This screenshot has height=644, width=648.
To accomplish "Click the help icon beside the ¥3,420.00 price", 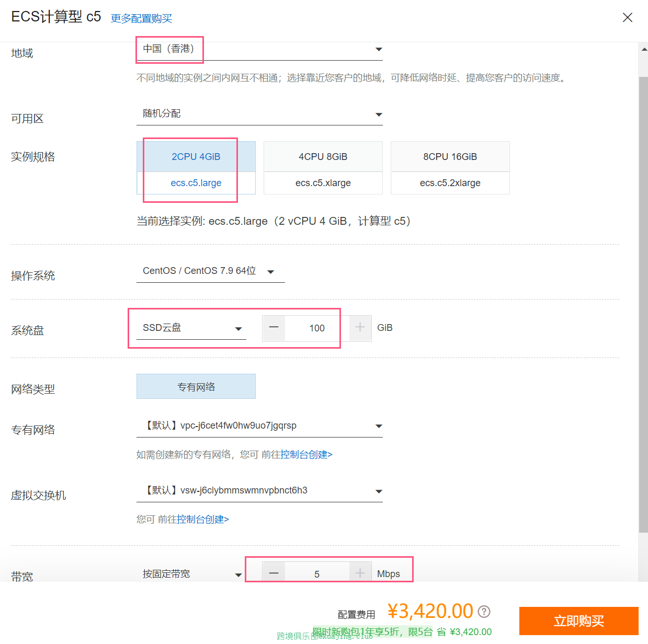I will pos(484,611).
